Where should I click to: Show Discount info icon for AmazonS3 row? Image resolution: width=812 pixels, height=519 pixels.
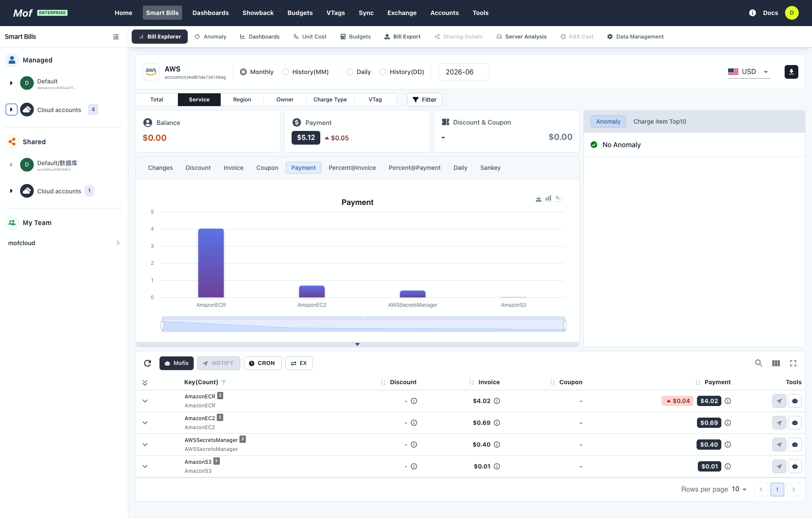click(414, 466)
